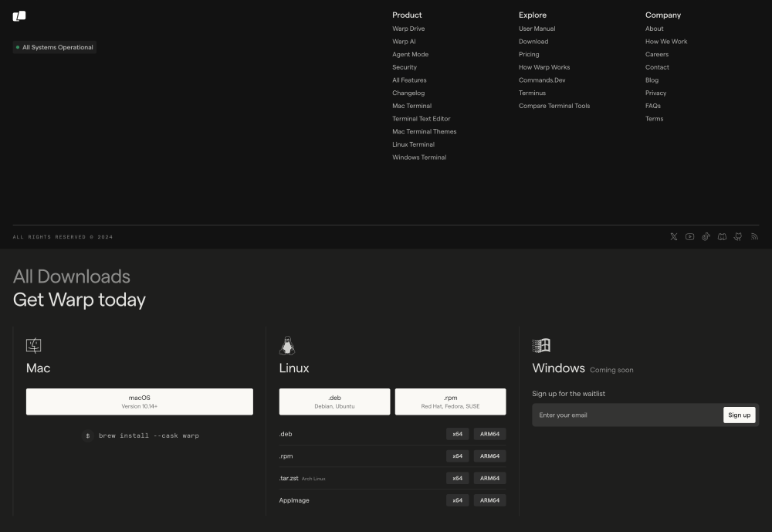Open the How Warp Works link

pyautogui.click(x=544, y=67)
